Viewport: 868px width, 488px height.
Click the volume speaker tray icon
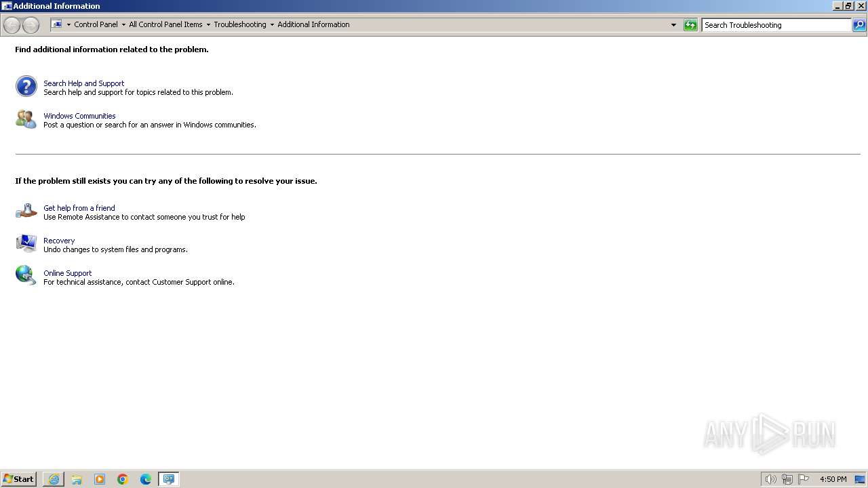tap(770, 479)
